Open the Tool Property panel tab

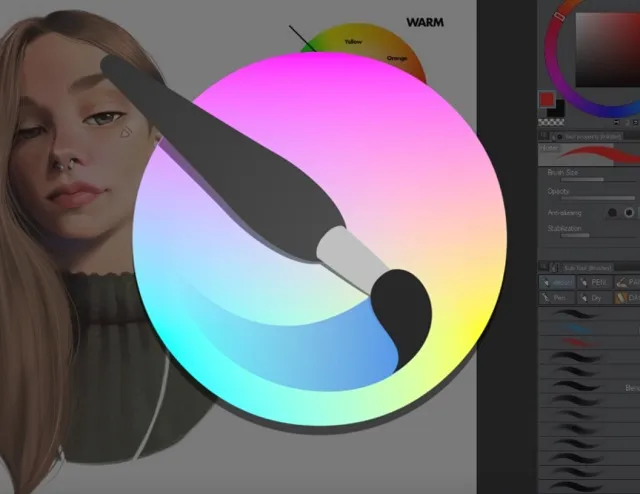pos(590,135)
